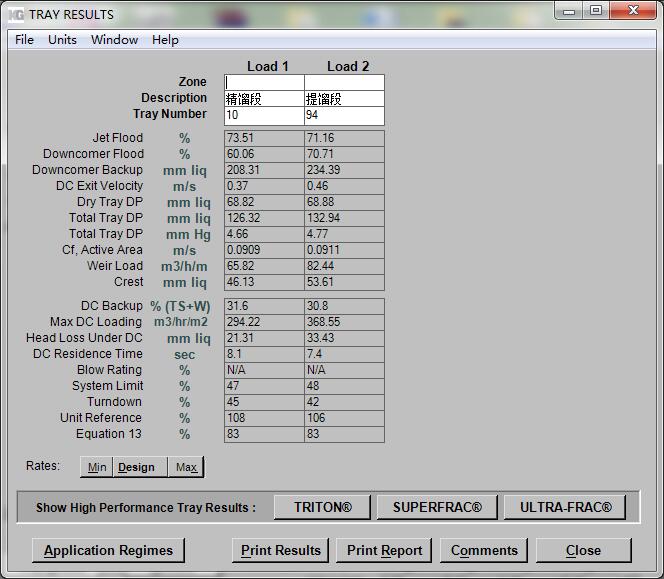Image resolution: width=664 pixels, height=579 pixels.
Task: Click the Load 1 Zone input field
Action: click(264, 82)
